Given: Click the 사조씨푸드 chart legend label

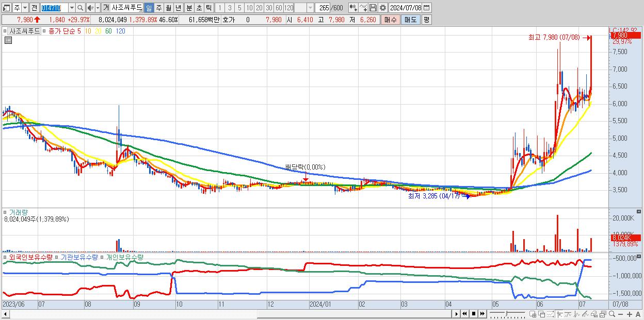Looking at the screenshot, I should (24, 31).
